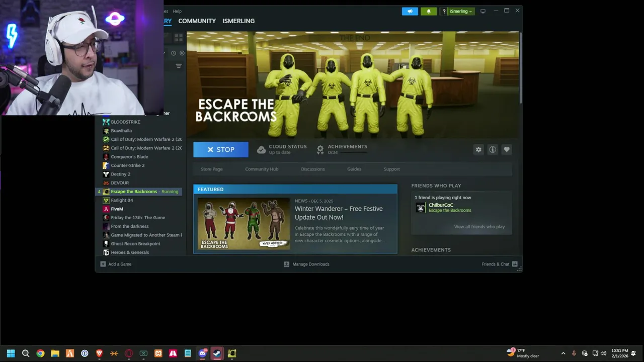Open game information icon
644x362 pixels.
[493, 149]
